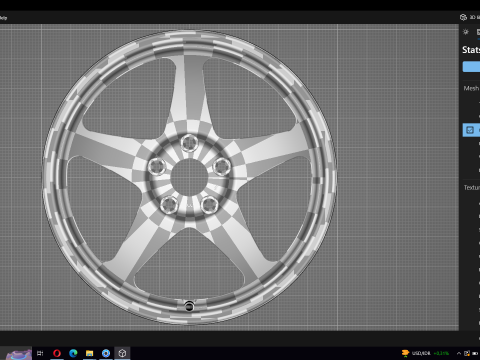Open the blue round app taskbar icon

[x=106, y=353]
